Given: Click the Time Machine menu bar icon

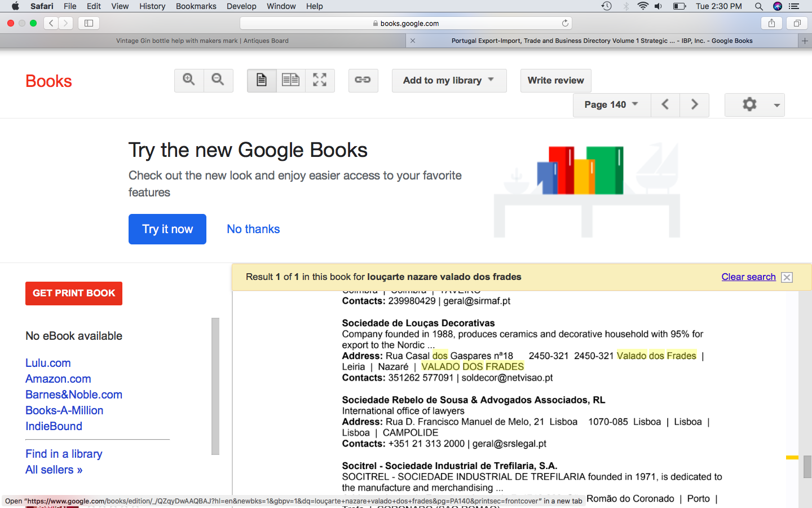Looking at the screenshot, I should (x=607, y=6).
